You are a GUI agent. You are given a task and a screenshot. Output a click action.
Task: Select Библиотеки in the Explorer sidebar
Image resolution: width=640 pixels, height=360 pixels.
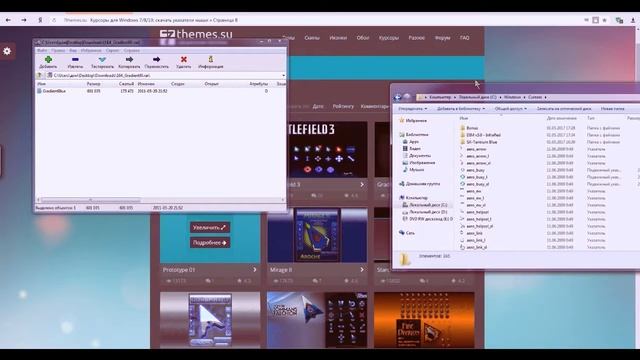point(414,135)
